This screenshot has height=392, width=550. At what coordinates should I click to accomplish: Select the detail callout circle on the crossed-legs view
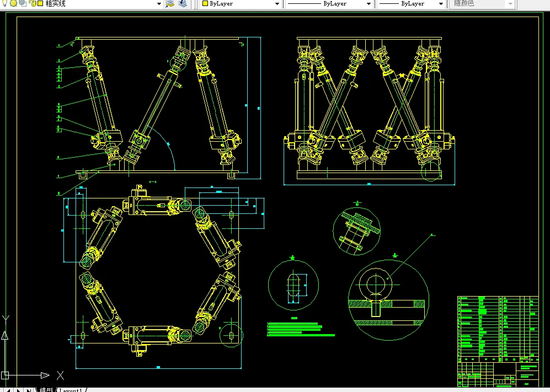click(431, 171)
